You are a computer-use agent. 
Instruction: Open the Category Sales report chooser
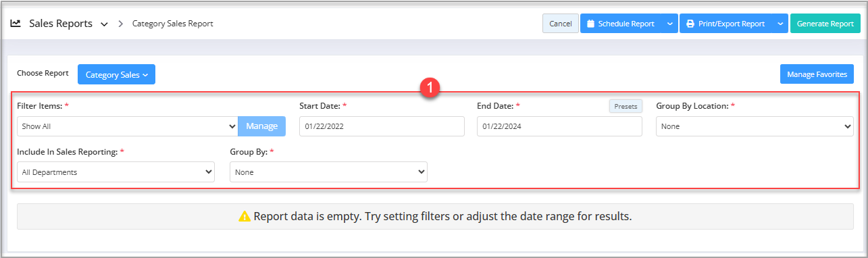(116, 75)
